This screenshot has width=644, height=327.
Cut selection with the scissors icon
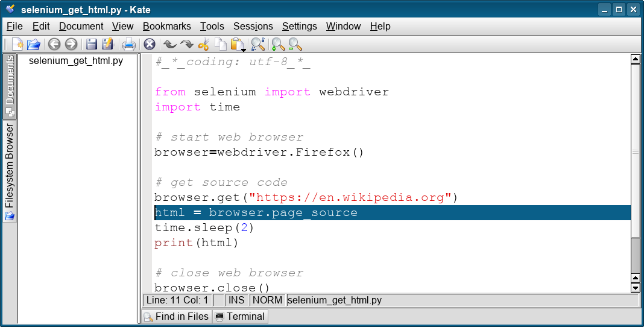[x=204, y=44]
